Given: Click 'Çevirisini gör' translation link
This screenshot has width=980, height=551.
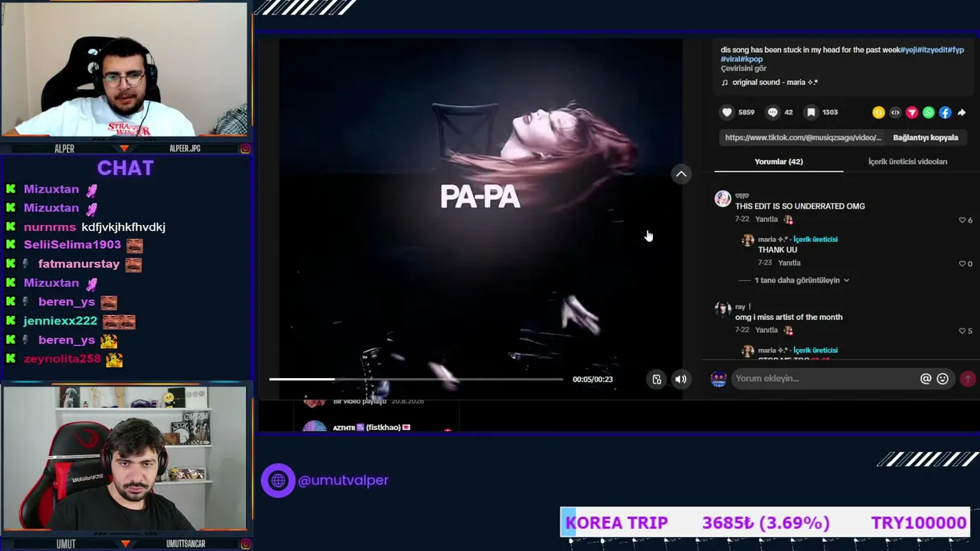Looking at the screenshot, I should (743, 69).
